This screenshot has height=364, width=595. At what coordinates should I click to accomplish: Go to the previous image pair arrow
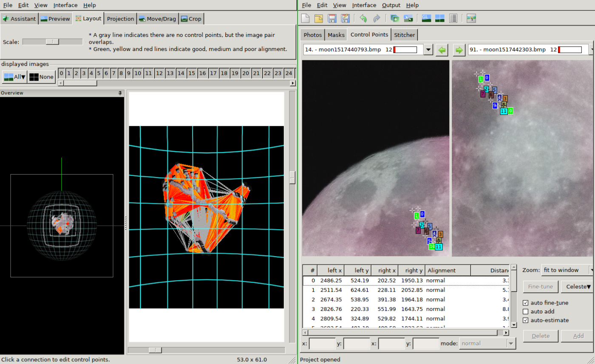442,50
